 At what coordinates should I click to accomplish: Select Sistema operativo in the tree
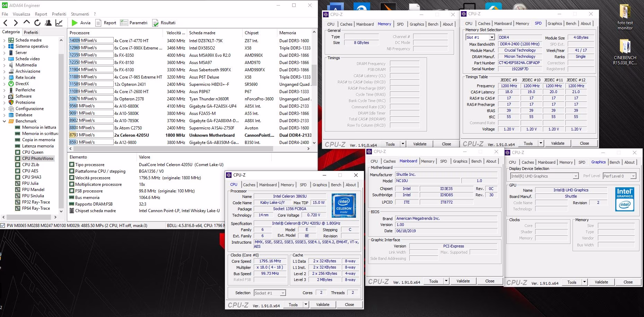32,46
